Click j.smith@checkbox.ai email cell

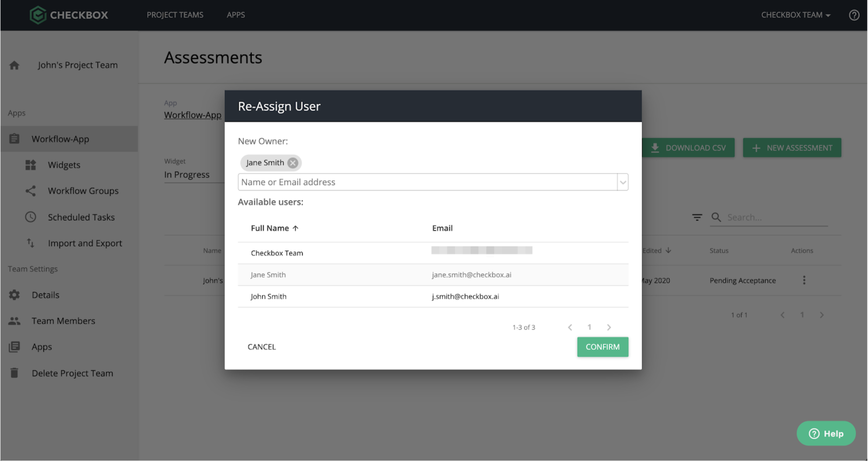pos(466,296)
